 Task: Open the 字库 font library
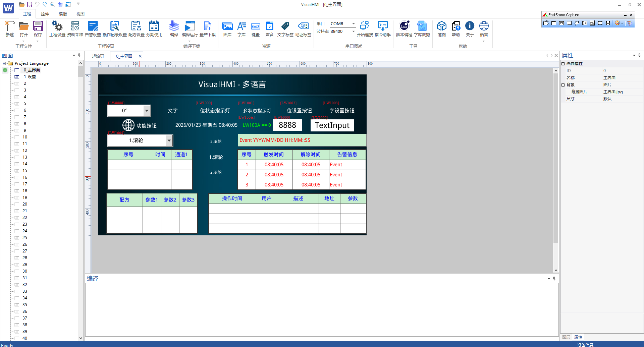[241, 28]
